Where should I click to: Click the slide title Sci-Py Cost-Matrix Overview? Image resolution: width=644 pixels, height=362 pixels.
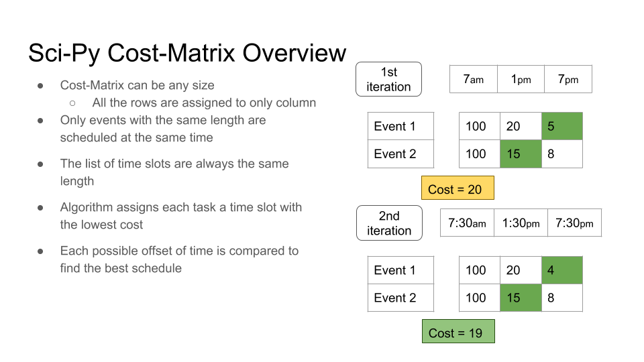pos(187,54)
